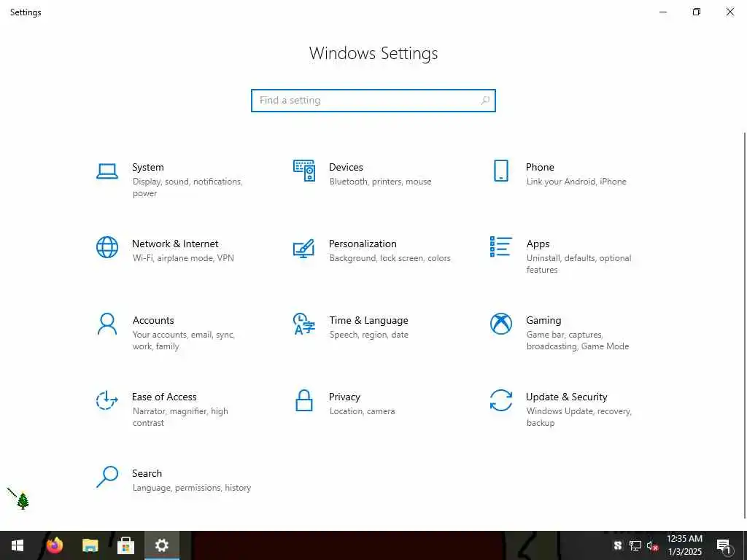Open the System settings title
The width and height of the screenshot is (747, 560).
[x=147, y=167]
